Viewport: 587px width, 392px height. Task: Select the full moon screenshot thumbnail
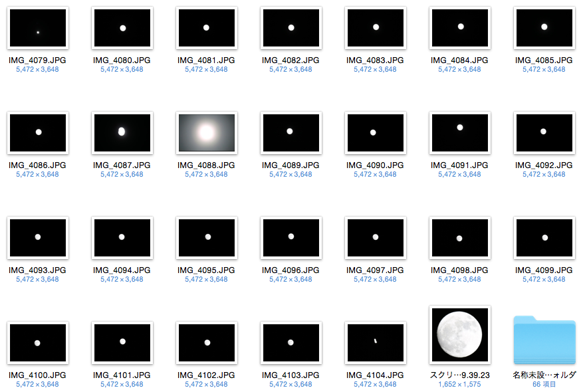(460, 335)
